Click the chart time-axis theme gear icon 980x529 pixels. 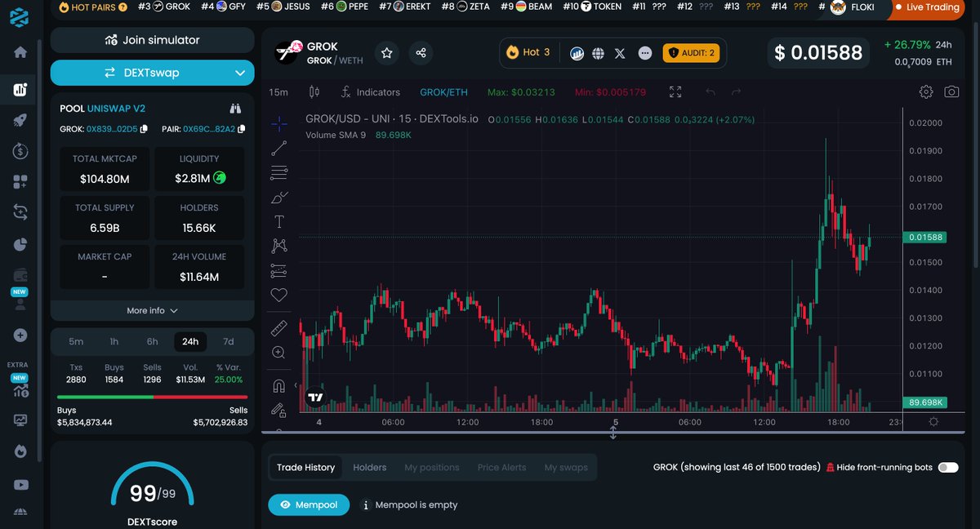[x=933, y=422]
